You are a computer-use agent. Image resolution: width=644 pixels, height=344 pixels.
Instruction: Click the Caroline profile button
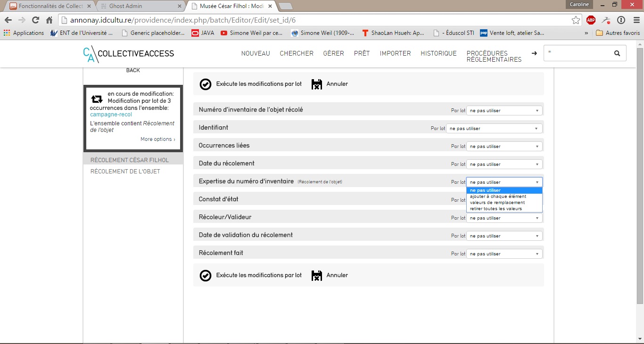pos(579,4)
